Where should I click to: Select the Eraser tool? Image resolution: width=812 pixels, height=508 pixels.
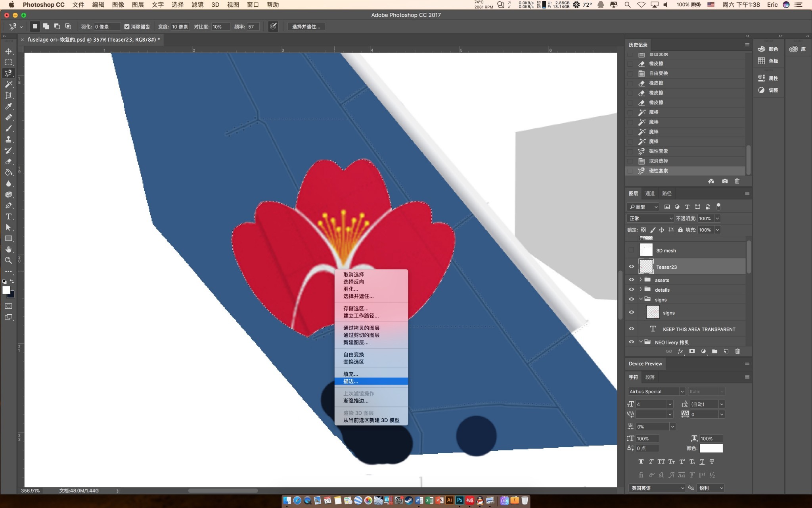point(8,162)
